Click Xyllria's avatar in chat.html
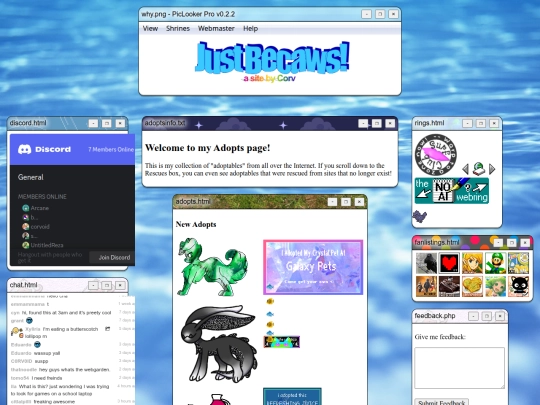This screenshot has height=405, width=540. click(16, 332)
